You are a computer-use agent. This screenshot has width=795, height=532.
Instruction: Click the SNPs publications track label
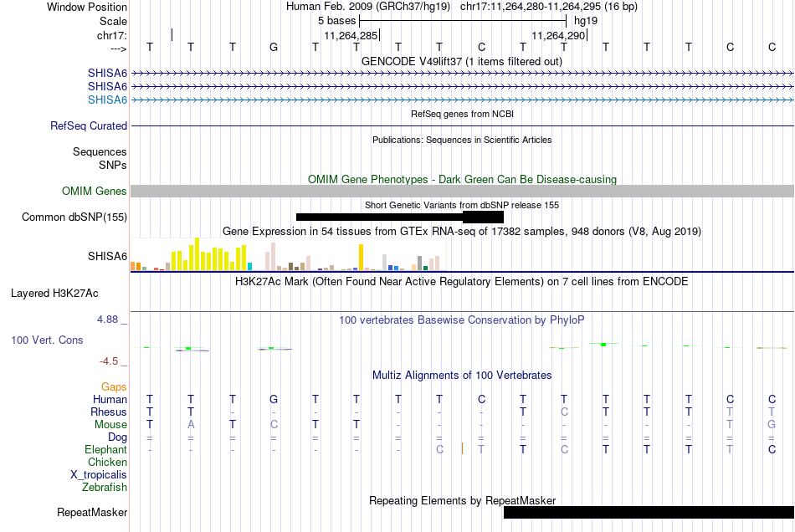point(113,165)
